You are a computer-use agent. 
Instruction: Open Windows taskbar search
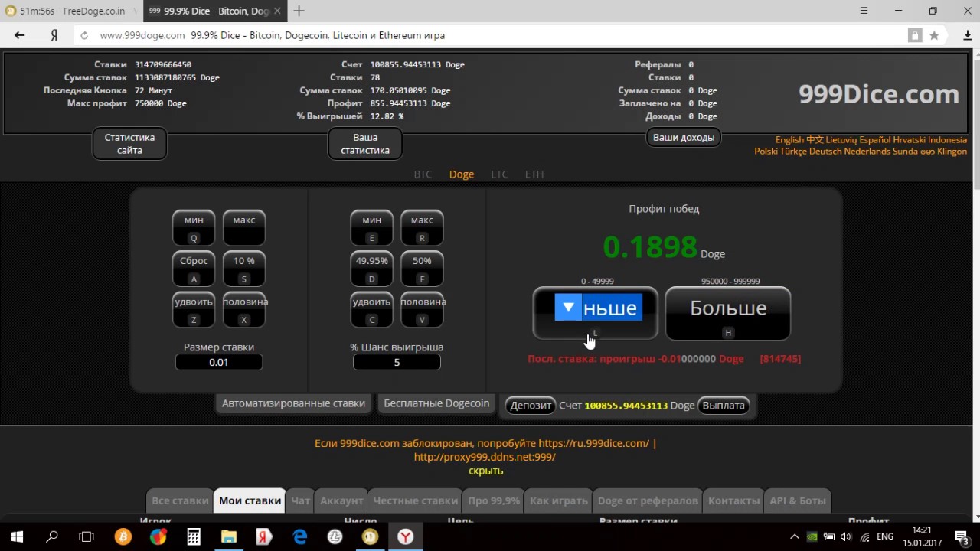pyautogui.click(x=52, y=537)
